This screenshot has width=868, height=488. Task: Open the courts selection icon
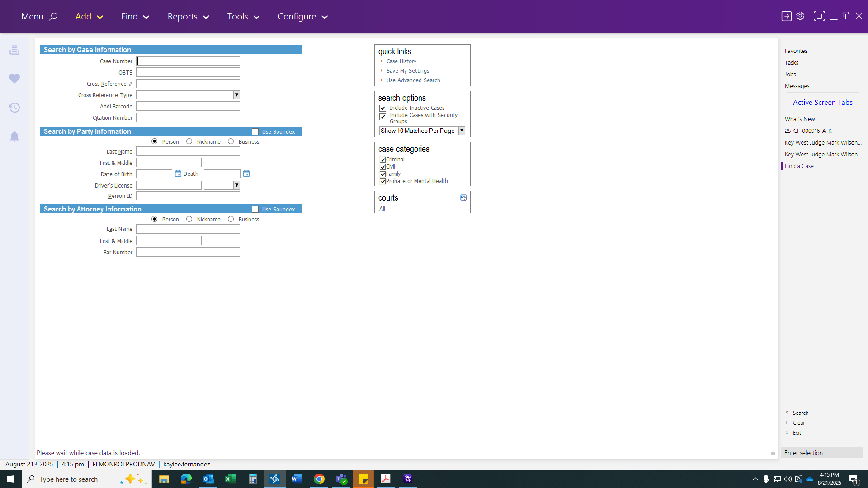pyautogui.click(x=463, y=198)
